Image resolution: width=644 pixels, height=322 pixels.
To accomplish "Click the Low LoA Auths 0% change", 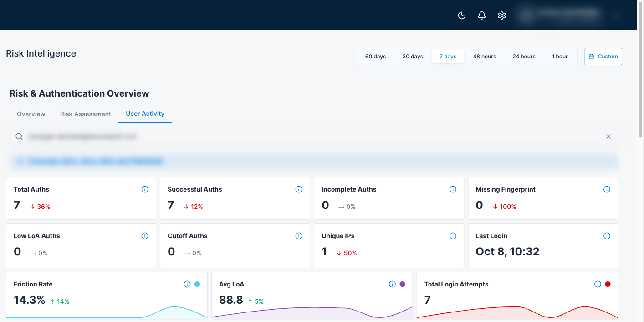I will 39,253.
